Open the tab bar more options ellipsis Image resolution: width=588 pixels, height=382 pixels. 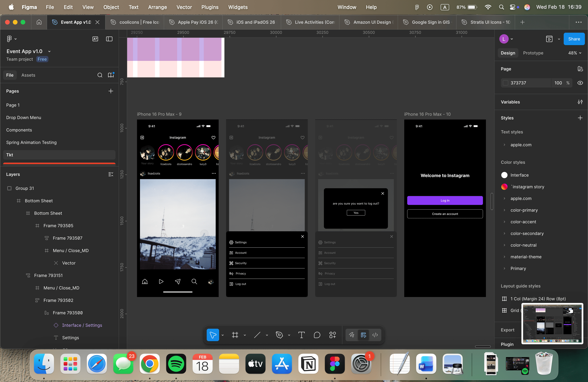click(579, 22)
